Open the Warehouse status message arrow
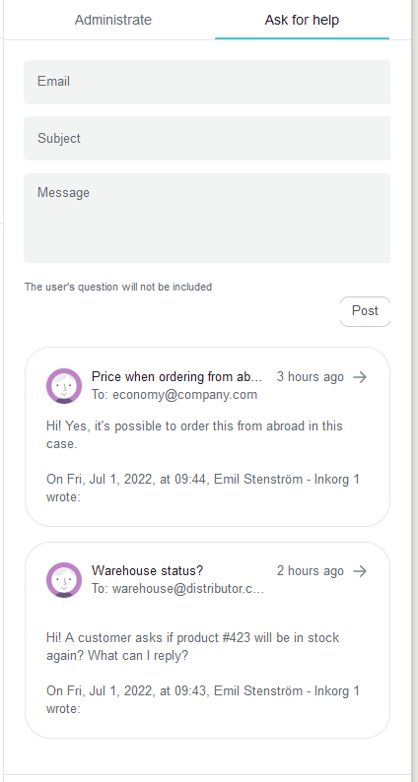Image resolution: width=418 pixels, height=782 pixels. click(x=360, y=571)
